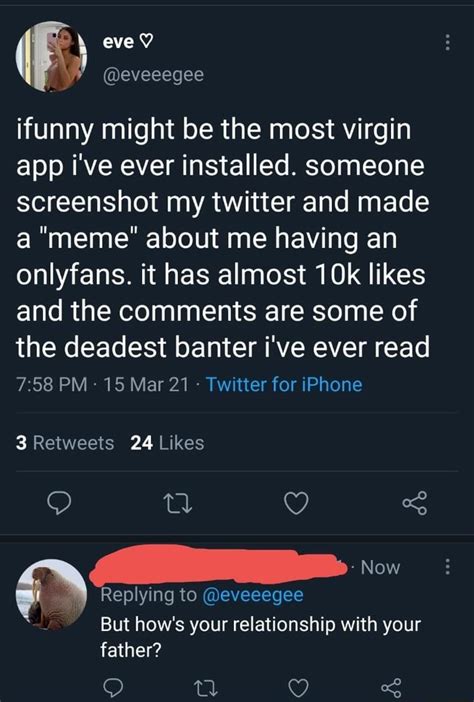Share the walrus user's reply
The height and width of the screenshot is (702, 474).
tap(391, 688)
